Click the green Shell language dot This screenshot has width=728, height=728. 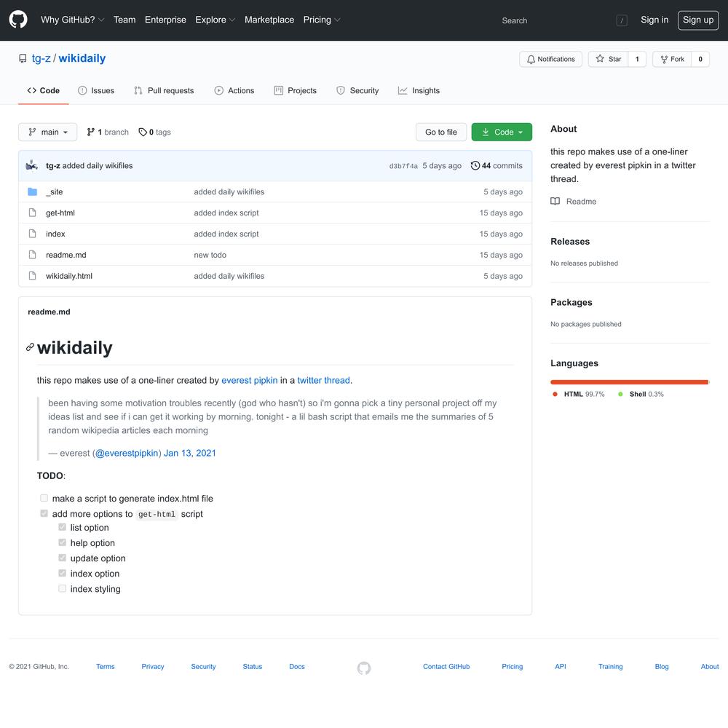[x=621, y=394]
